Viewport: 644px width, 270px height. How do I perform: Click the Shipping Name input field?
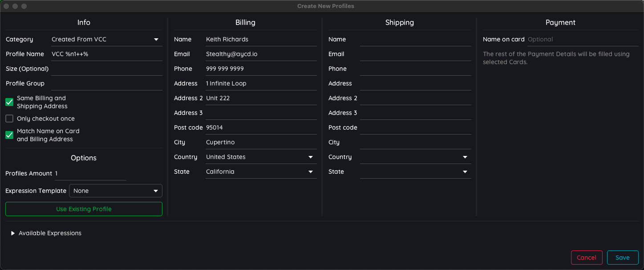[x=415, y=39]
